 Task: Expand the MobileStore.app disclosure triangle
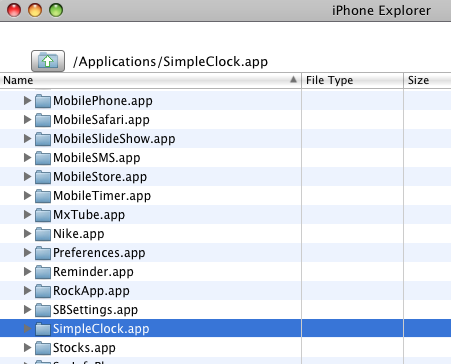[x=27, y=176]
